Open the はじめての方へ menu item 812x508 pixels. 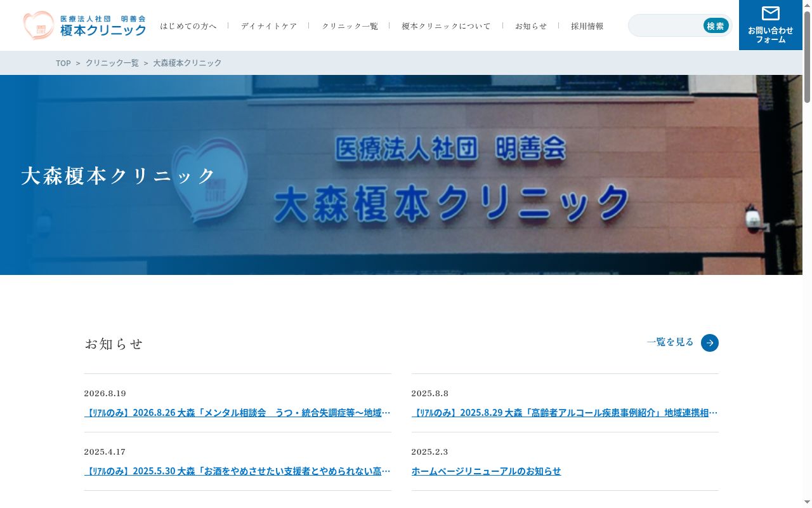pos(188,26)
